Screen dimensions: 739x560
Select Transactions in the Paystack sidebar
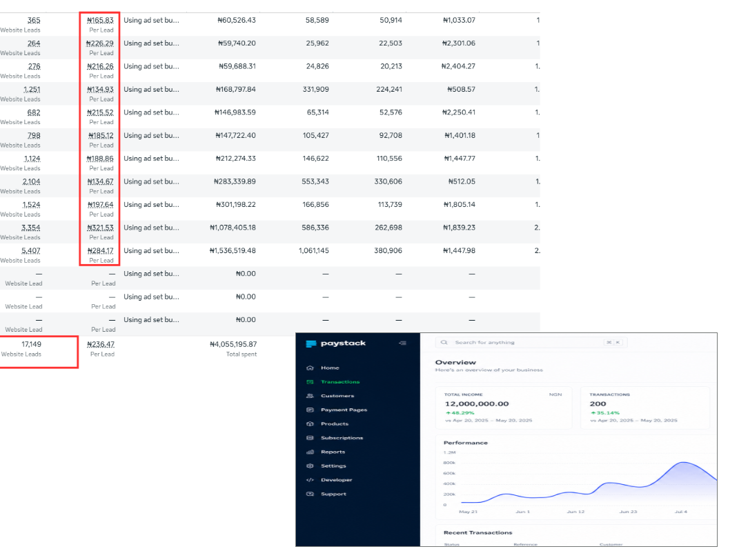pos(339,382)
